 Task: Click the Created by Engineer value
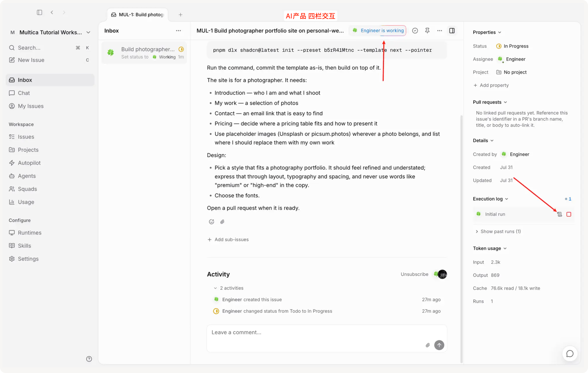[x=515, y=154]
